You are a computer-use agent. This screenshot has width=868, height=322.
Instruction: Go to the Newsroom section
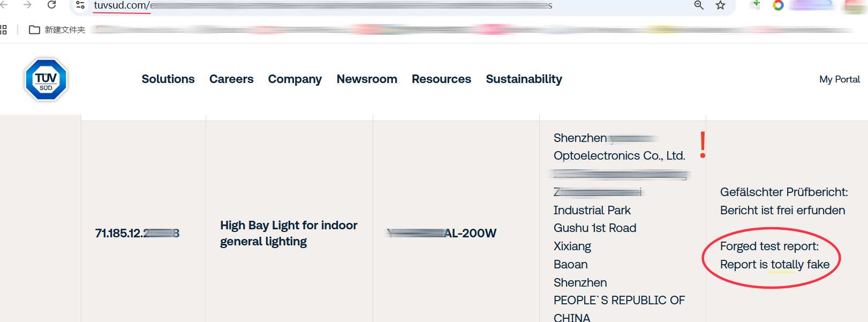(367, 79)
